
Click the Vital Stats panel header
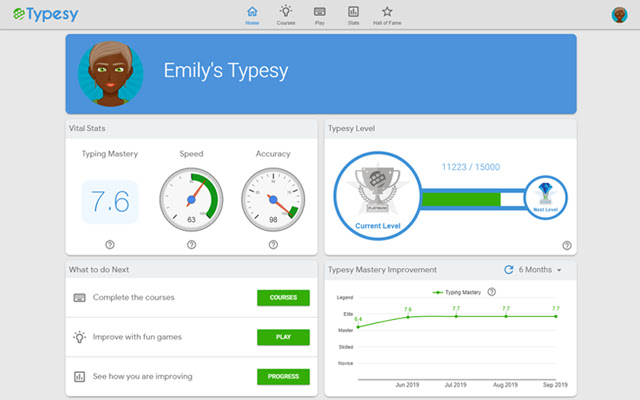pos(191,129)
